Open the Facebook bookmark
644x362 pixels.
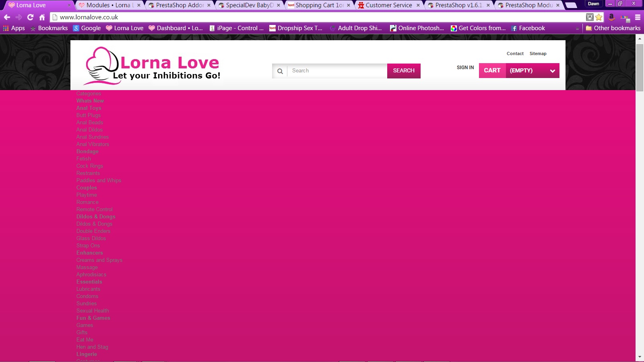coord(528,28)
